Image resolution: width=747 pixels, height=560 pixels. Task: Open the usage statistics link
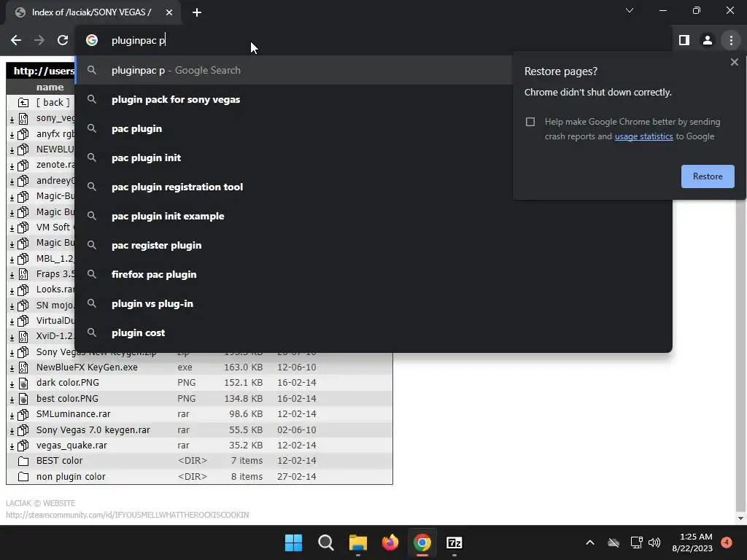(x=643, y=136)
